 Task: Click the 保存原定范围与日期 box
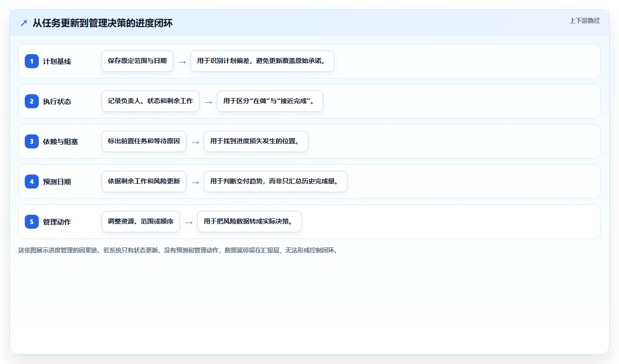click(x=137, y=61)
